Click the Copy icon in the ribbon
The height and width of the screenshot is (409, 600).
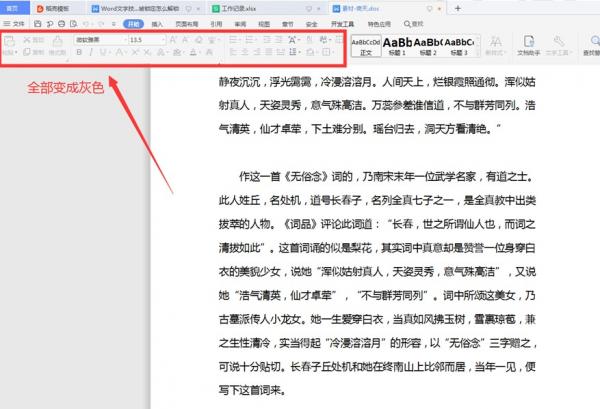(26, 52)
